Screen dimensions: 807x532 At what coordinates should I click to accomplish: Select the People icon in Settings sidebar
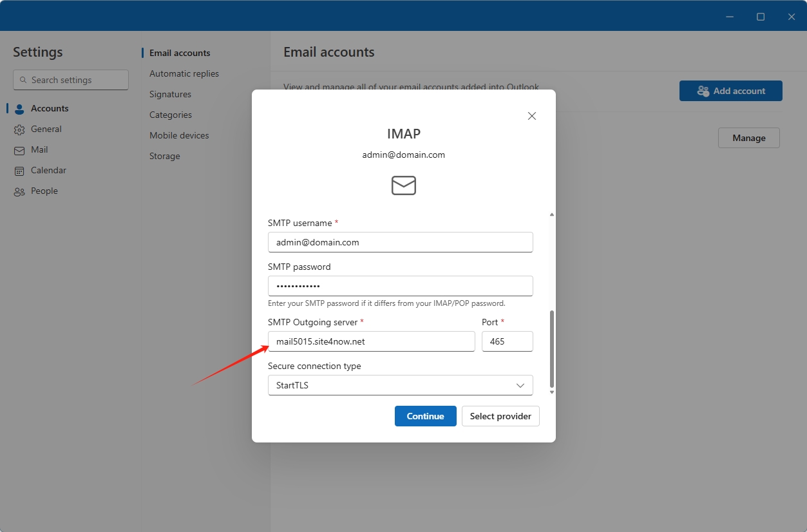[19, 191]
